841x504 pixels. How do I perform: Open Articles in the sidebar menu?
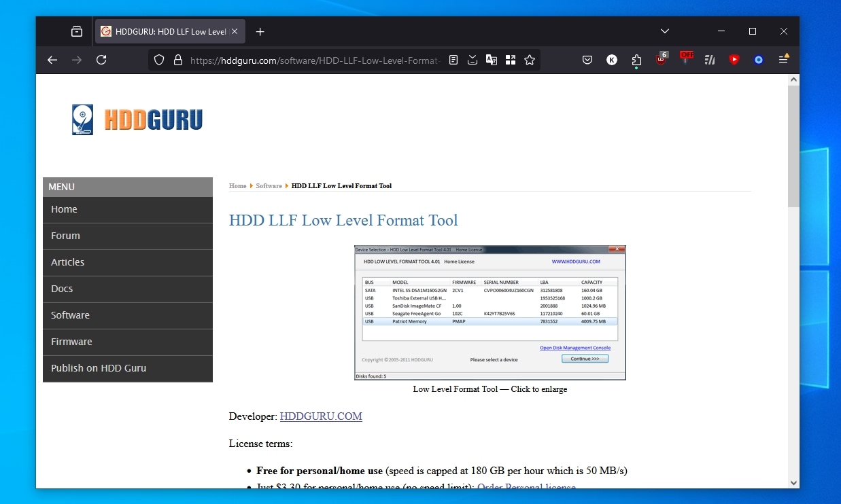pos(128,263)
